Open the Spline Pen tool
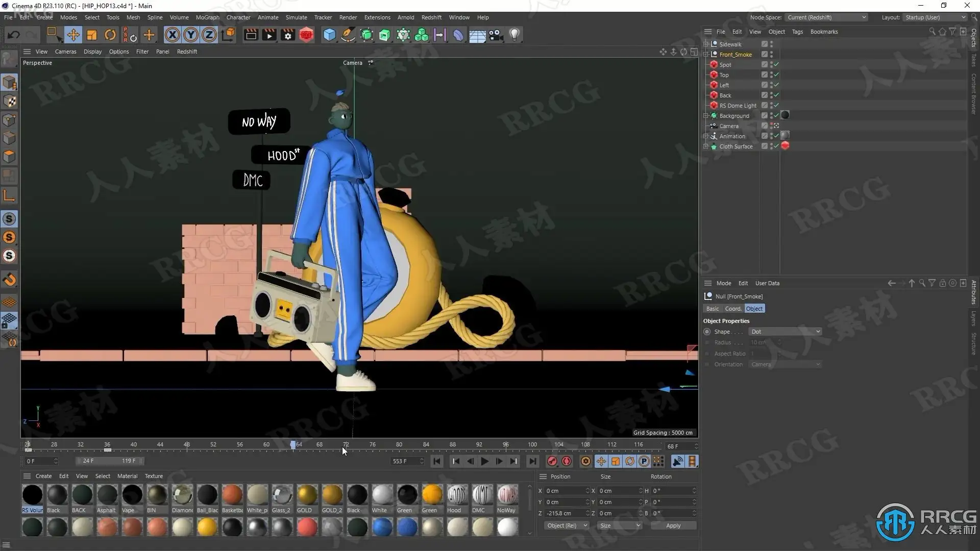This screenshot has height=551, width=980. 348,35
